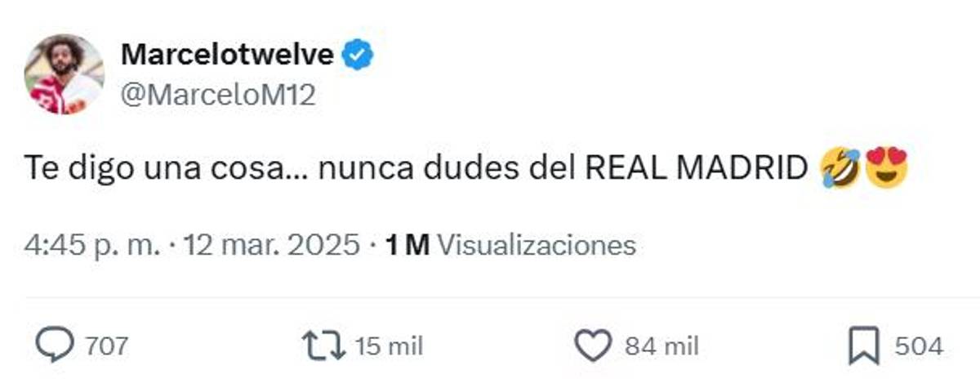Screen dimensions: 980x379
Task: Click the 707 replies count
Action: point(106,346)
